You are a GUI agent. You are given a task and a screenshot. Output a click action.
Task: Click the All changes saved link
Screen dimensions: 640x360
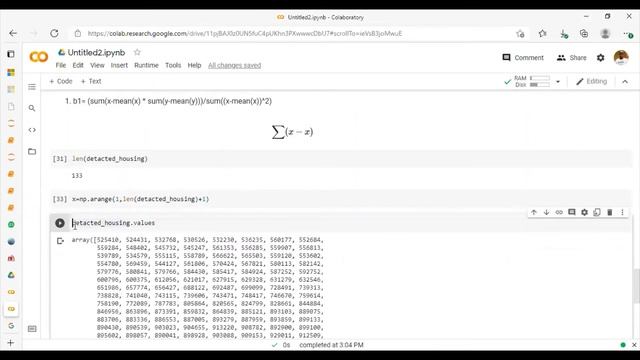click(x=234, y=65)
